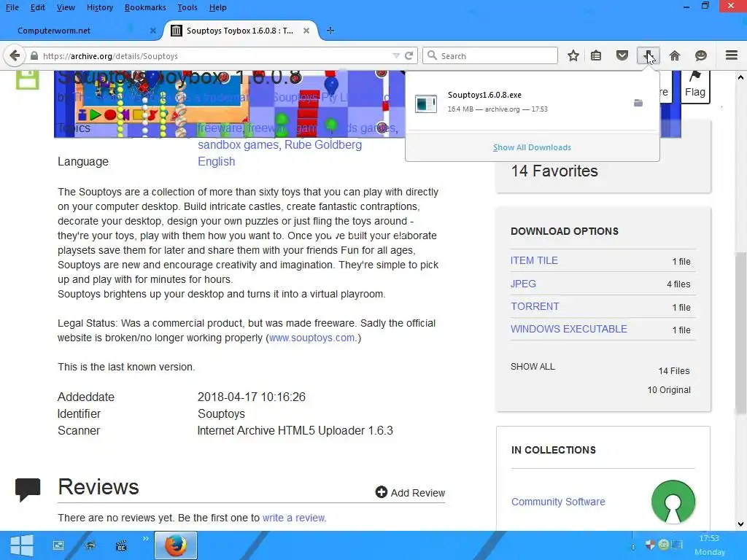Open the Edit menu
Screen dimensions: 747x560
(38, 7)
